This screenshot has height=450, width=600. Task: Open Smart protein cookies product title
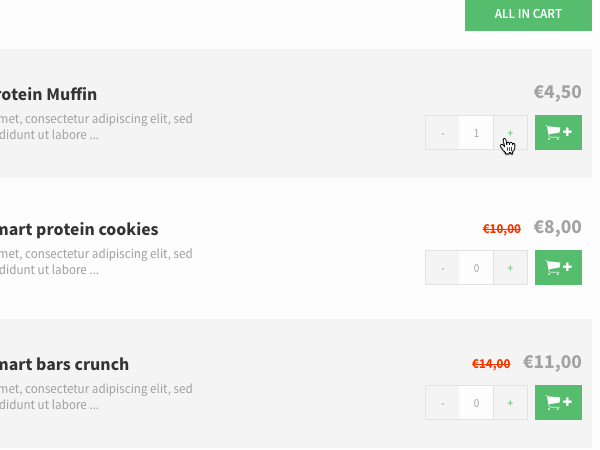pos(78,229)
